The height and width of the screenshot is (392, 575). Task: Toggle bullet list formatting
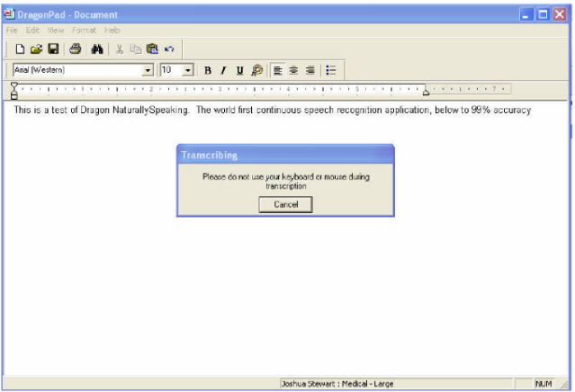coord(331,70)
